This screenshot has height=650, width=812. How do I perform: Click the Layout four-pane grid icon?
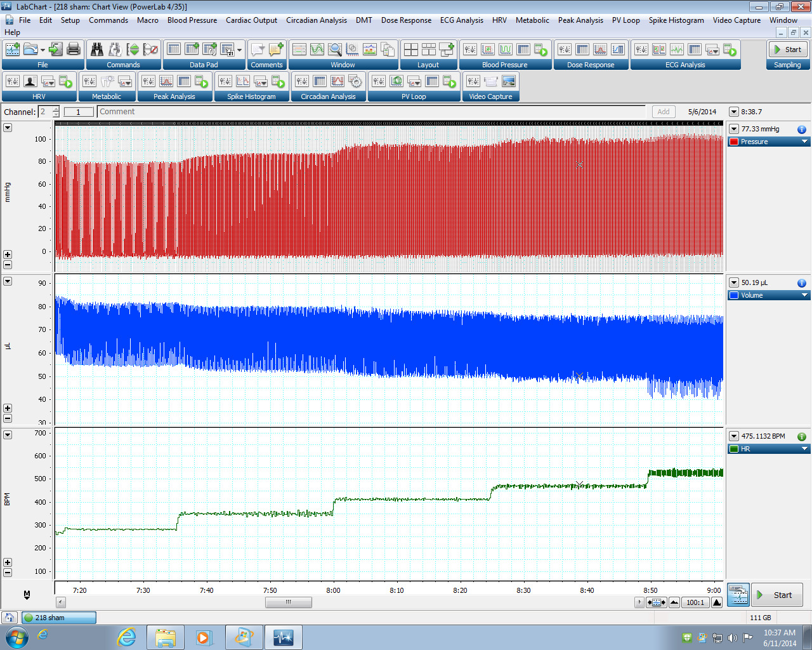click(x=411, y=50)
